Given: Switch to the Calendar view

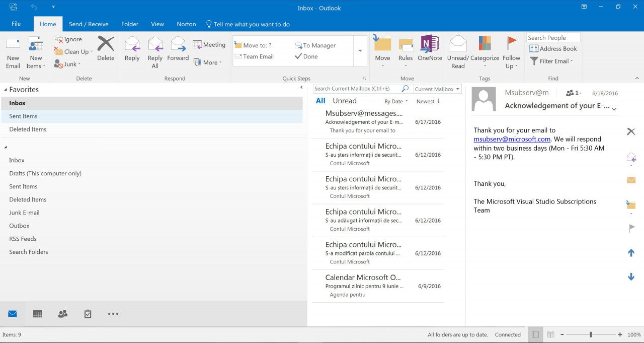Looking at the screenshot, I should point(38,314).
